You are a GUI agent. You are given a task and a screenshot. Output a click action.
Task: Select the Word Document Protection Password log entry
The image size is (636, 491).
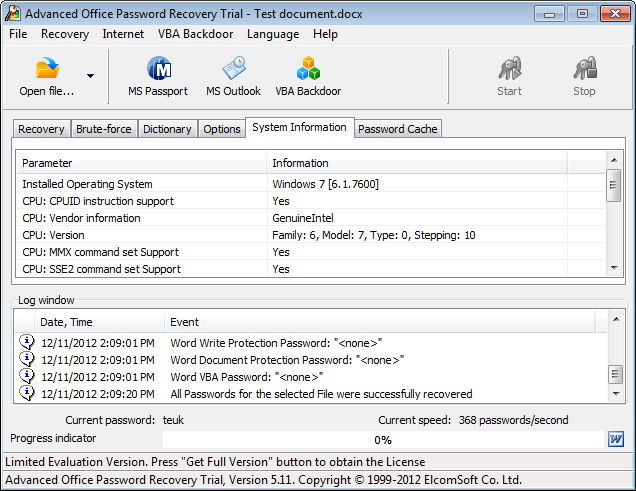point(311,360)
